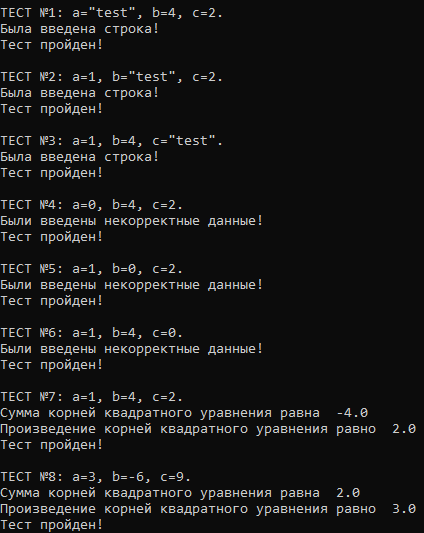Click 'Тест пройден!' at the bottom
The width and height of the screenshot is (424, 533).
pos(51,525)
